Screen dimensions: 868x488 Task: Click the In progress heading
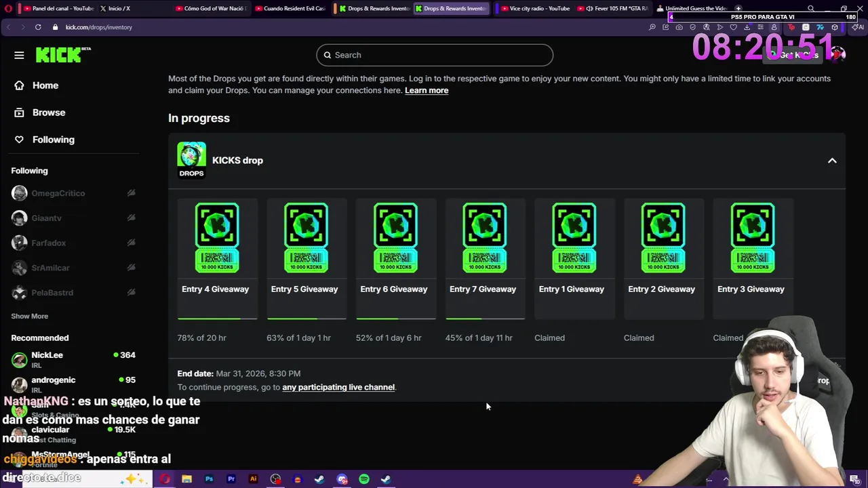(x=199, y=118)
